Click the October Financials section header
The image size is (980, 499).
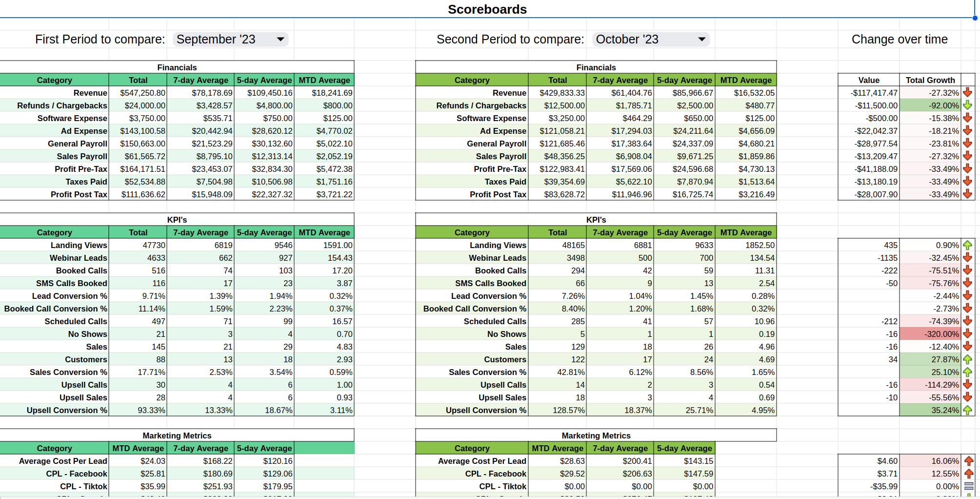(x=596, y=67)
